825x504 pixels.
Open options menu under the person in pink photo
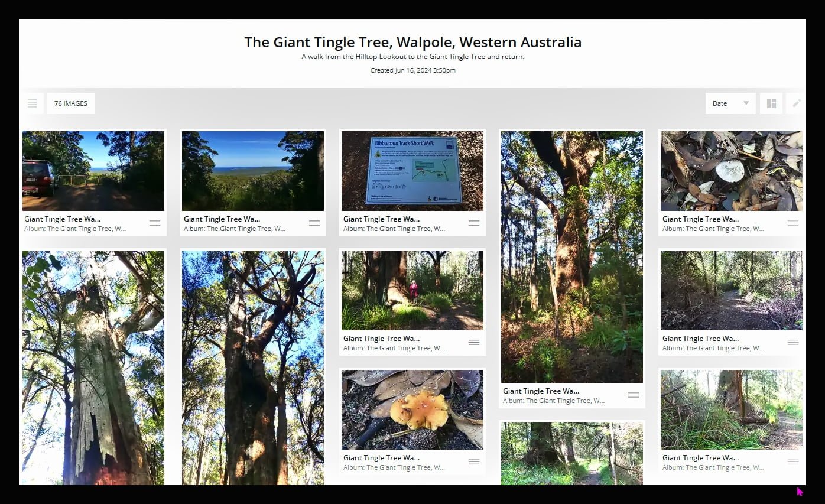[x=474, y=343]
